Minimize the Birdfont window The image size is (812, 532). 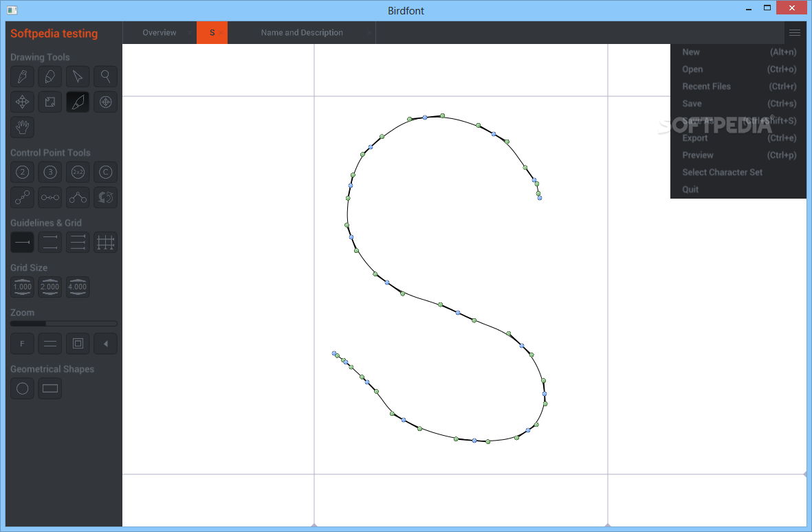coord(749,9)
